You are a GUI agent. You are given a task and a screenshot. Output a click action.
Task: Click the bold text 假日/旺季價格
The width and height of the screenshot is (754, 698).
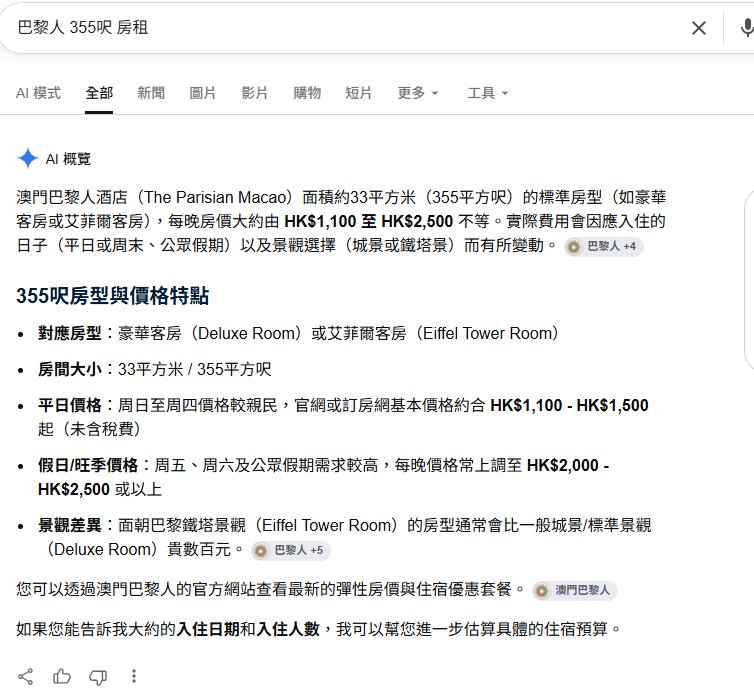[x=88, y=465]
